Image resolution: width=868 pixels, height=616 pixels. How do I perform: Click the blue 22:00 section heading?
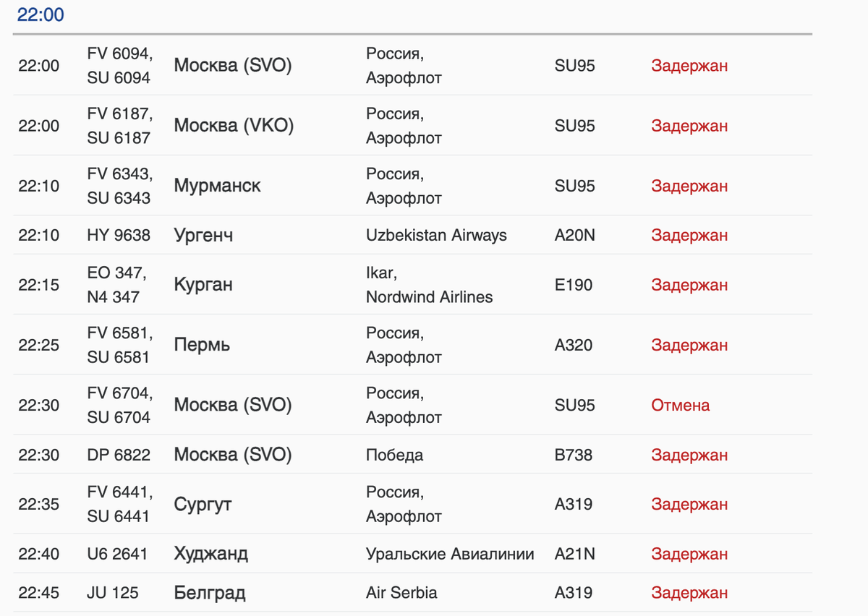point(41,14)
